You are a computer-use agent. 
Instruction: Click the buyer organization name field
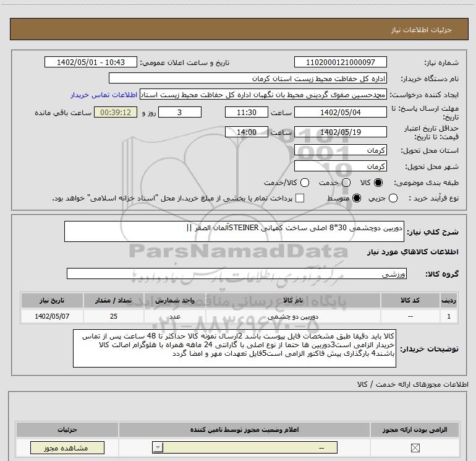[248, 78]
